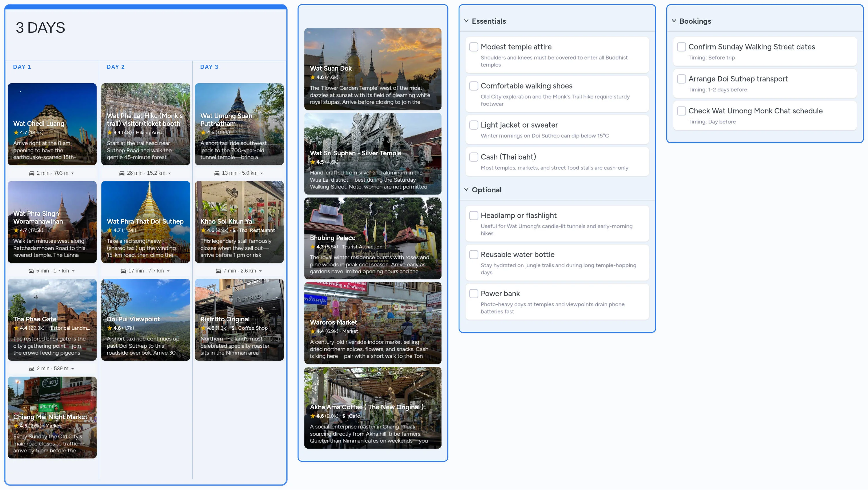
Task: Open Chiang Mai Night Market card
Action: coord(52,417)
